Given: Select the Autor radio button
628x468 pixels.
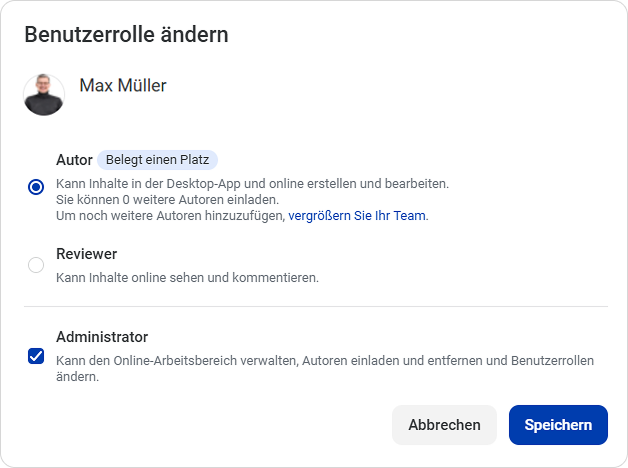Looking at the screenshot, I should pos(36,187).
